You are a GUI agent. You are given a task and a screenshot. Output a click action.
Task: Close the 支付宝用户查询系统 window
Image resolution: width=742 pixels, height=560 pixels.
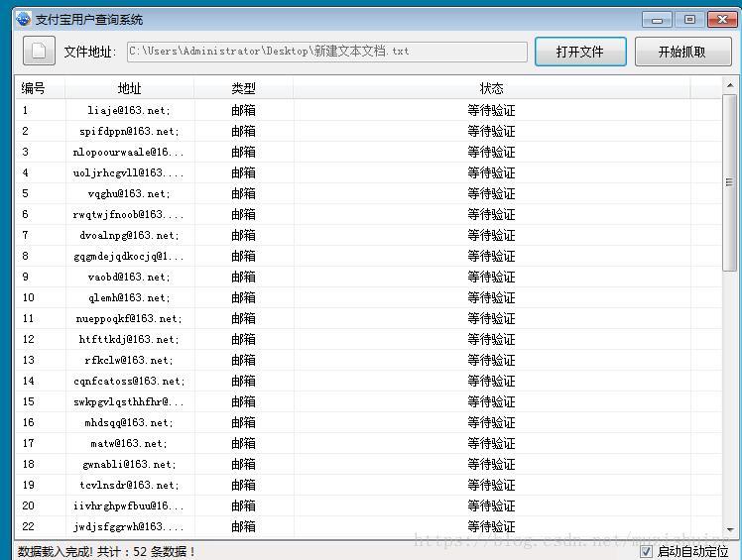coord(722,20)
